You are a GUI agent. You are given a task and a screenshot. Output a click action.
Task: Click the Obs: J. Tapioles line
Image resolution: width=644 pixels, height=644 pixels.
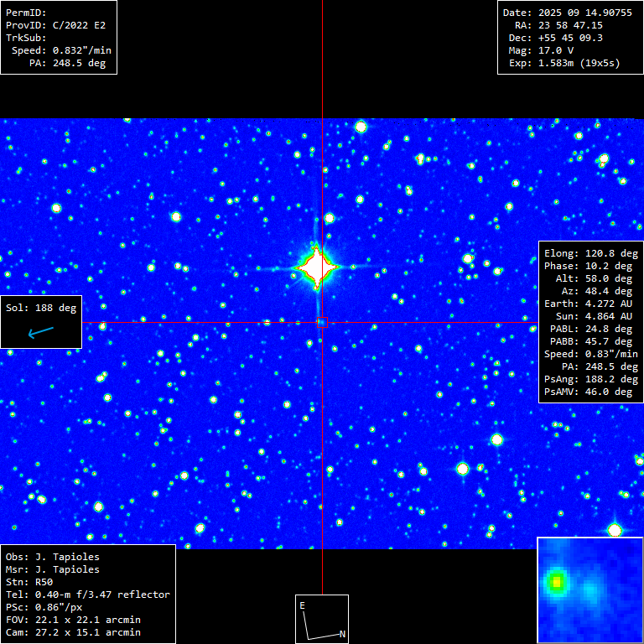tap(52, 557)
